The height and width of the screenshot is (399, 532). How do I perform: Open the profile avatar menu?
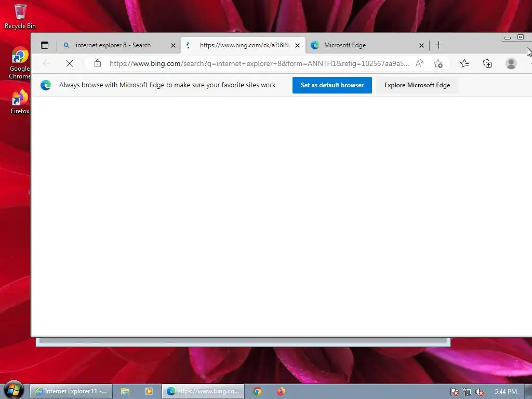511,63
